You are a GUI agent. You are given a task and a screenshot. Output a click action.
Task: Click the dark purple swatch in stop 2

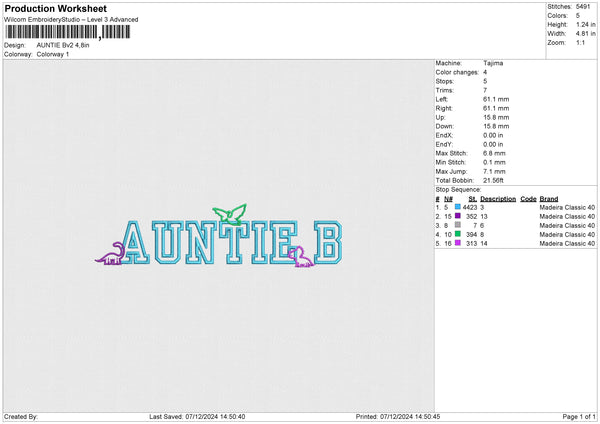point(458,216)
